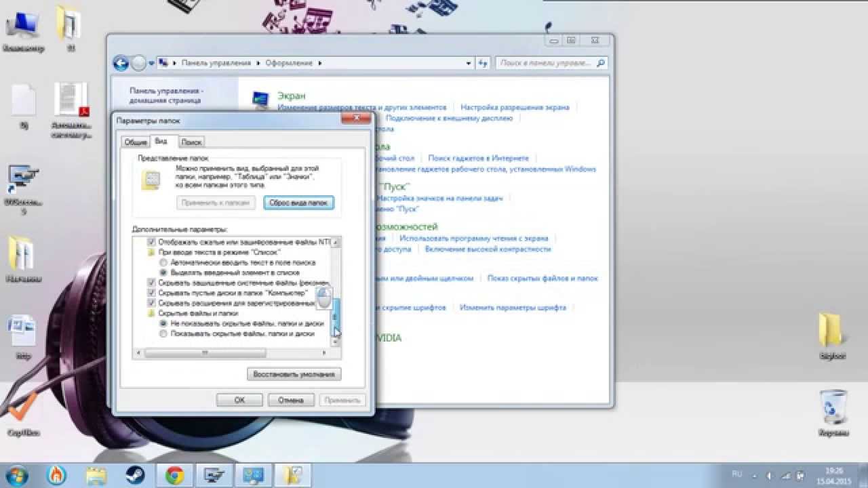Click the Forward arrow in Control Panel

point(138,63)
